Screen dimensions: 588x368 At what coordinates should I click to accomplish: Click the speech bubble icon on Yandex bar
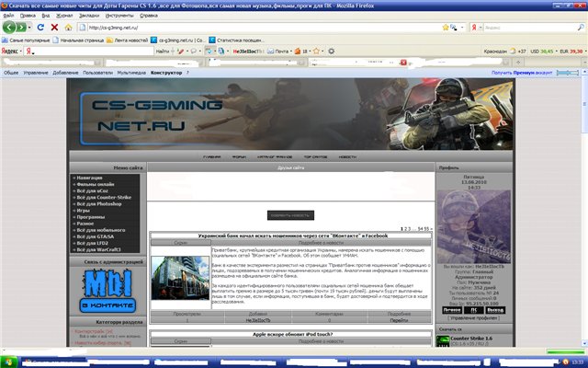(x=194, y=52)
